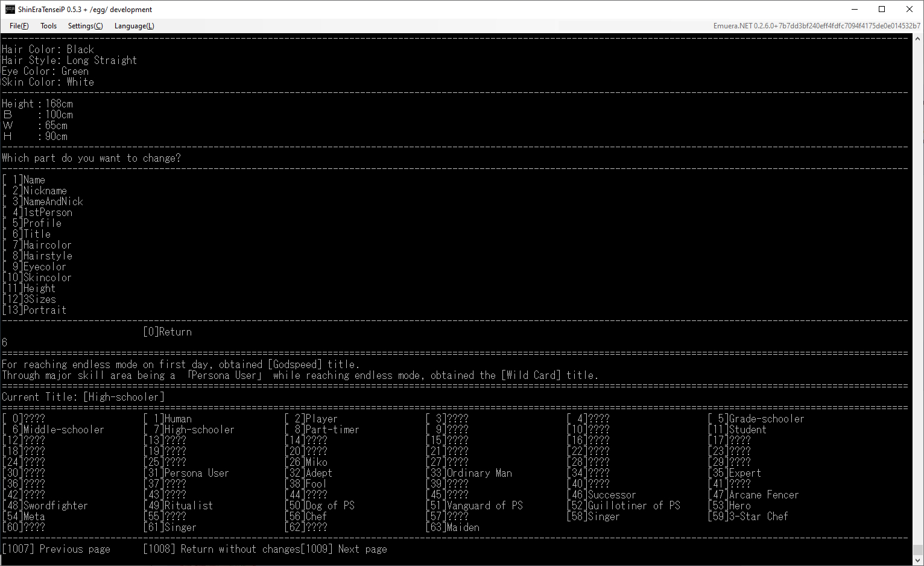Viewport: 924px width, 566px height.
Task: Open the File menu
Action: (19, 26)
